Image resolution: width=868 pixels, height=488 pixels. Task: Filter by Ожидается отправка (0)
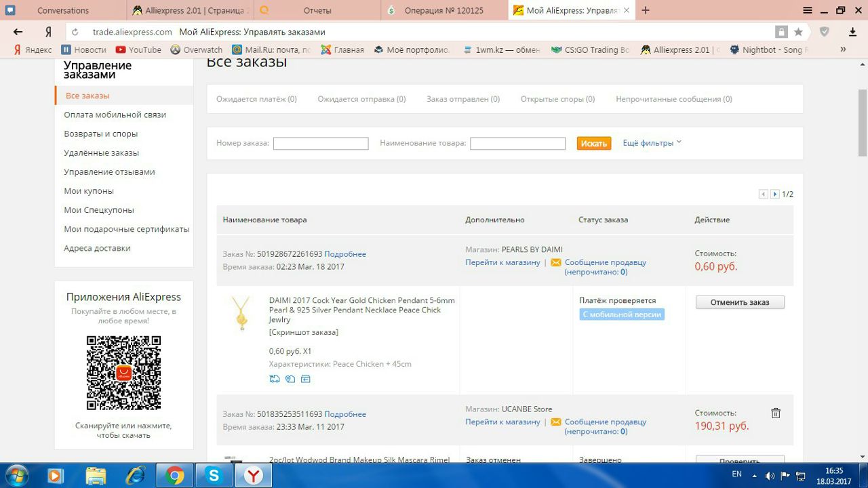pyautogui.click(x=361, y=99)
